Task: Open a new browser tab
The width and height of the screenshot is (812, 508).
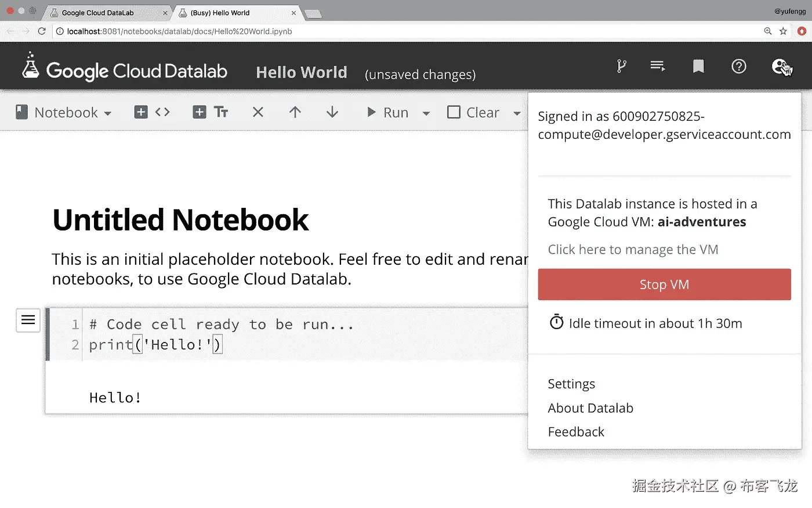Action: pyautogui.click(x=313, y=14)
